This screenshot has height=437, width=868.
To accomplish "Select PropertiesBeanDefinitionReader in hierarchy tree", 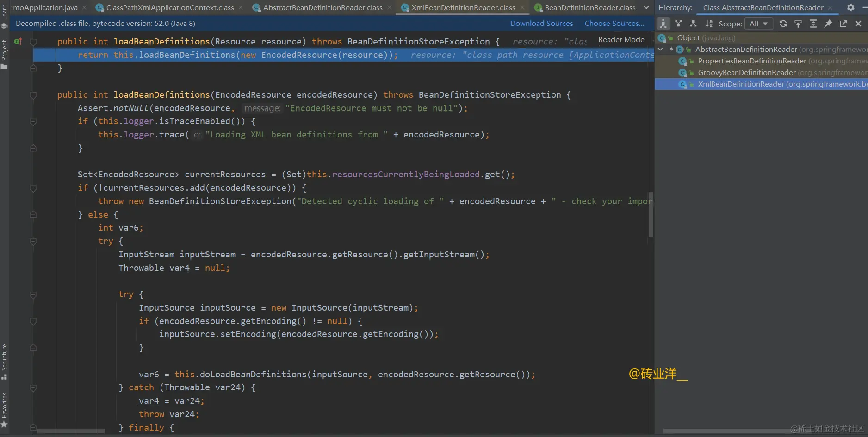I will tap(761, 61).
